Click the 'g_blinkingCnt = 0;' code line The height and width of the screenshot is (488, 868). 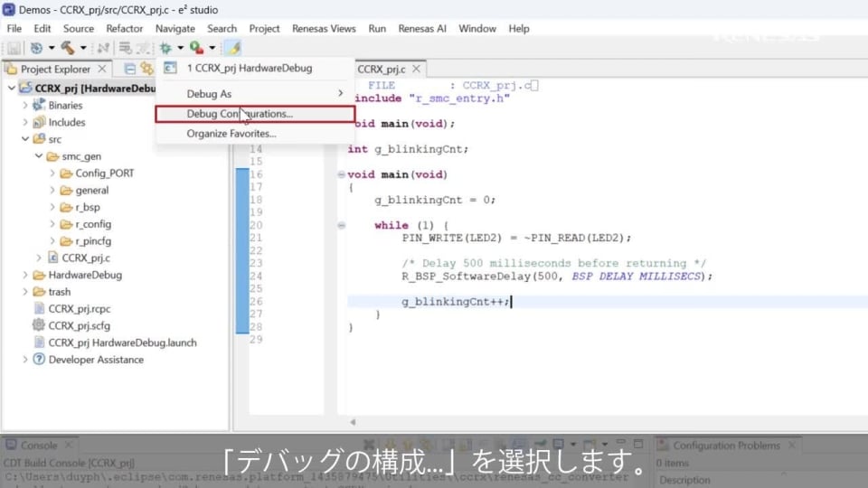(x=435, y=200)
